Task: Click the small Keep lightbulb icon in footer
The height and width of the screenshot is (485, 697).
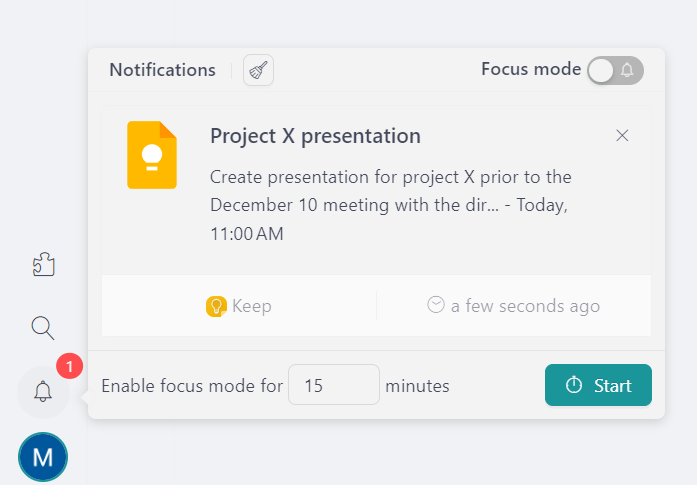Action: (216, 306)
